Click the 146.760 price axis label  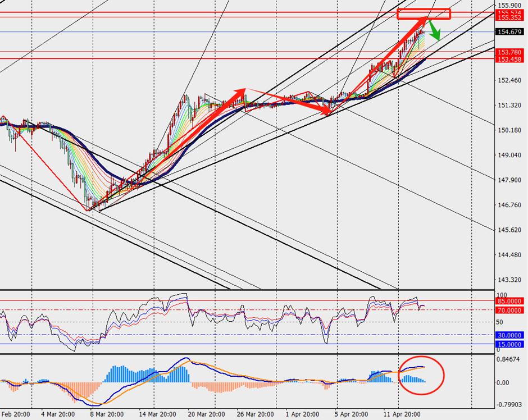509,205
